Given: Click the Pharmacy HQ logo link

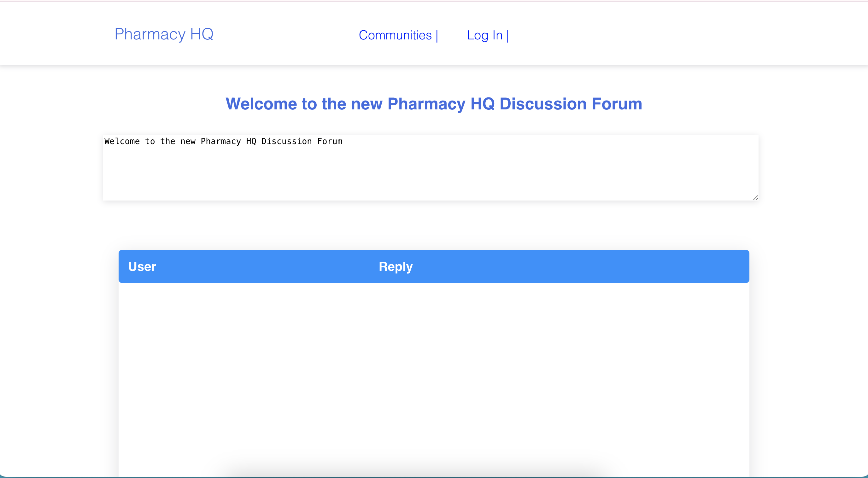Looking at the screenshot, I should click(x=164, y=34).
